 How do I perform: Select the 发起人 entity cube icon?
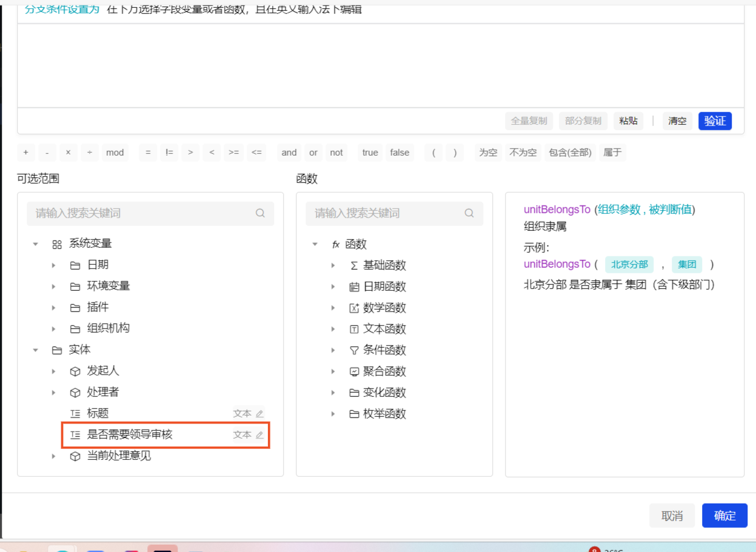tap(75, 371)
